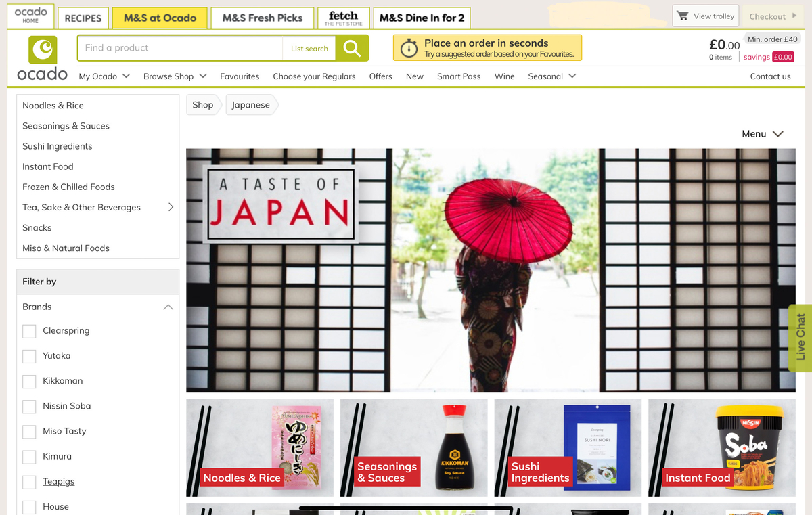812x515 pixels.
Task: Tick the Teapigs brand checkbox
Action: 29,482
